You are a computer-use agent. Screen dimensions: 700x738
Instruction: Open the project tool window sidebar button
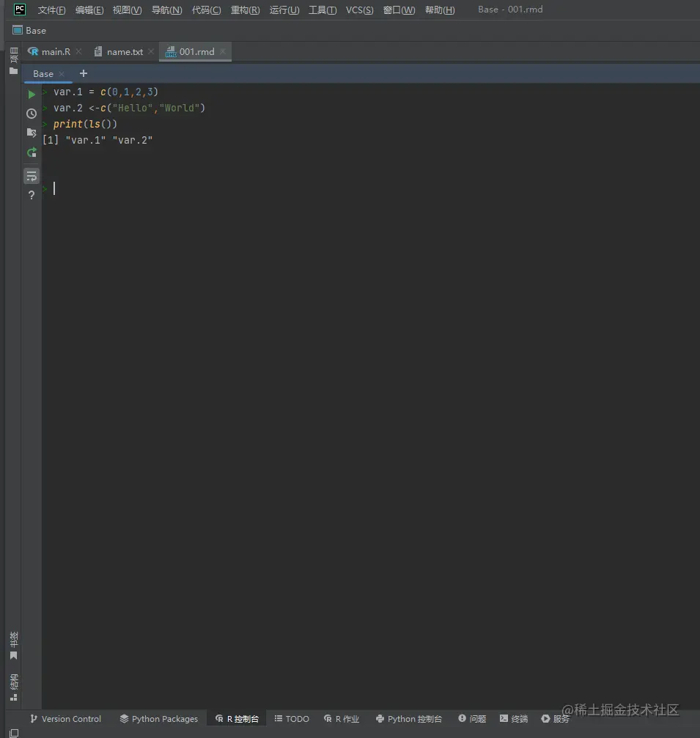[x=14, y=61]
